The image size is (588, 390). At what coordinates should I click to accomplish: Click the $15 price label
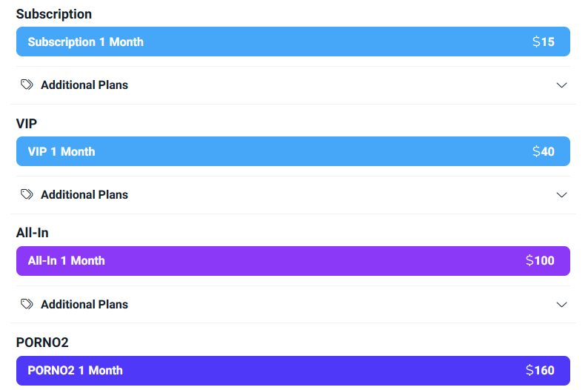click(x=544, y=42)
